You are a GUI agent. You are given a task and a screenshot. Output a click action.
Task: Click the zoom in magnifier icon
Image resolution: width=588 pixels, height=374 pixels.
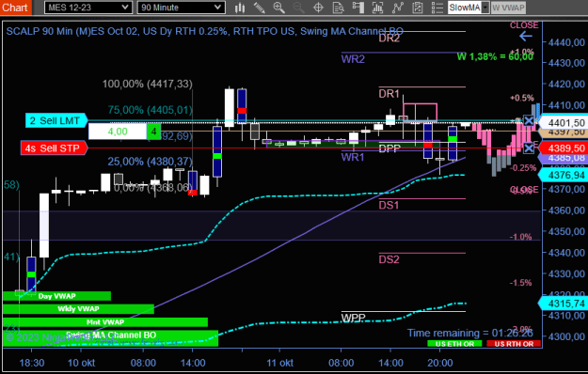(x=279, y=8)
